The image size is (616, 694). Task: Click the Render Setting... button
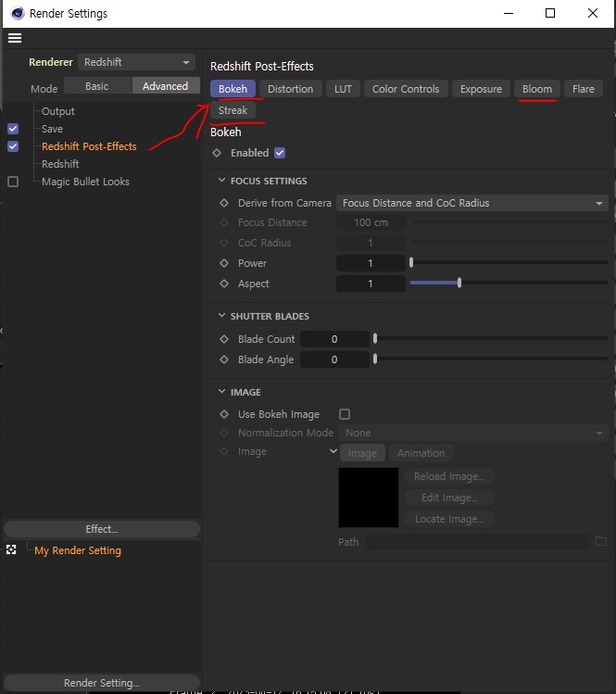(102, 683)
